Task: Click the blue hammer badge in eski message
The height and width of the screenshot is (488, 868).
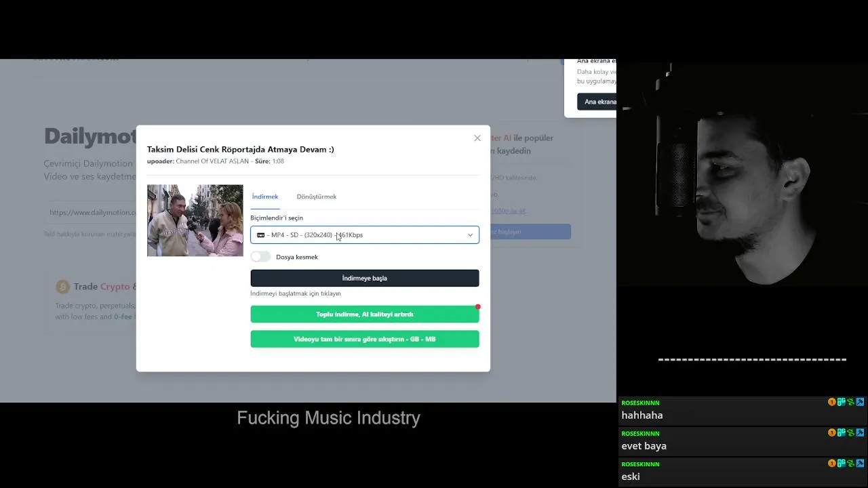Action: coord(861,463)
